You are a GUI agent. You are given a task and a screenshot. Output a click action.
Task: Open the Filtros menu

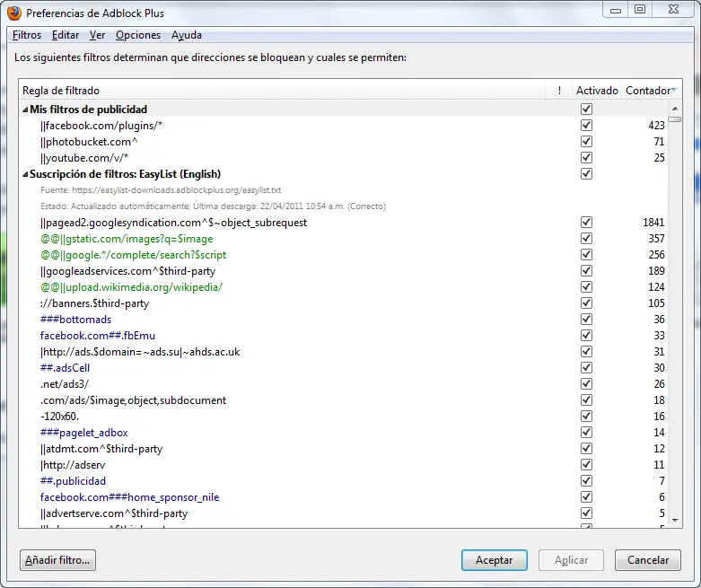[x=27, y=35]
